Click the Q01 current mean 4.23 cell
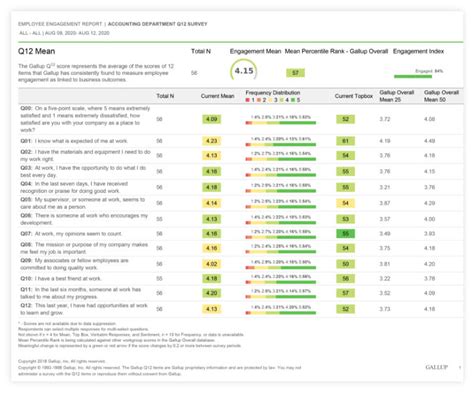Image resolution: width=474 pixels, height=393 pixels. [212, 141]
